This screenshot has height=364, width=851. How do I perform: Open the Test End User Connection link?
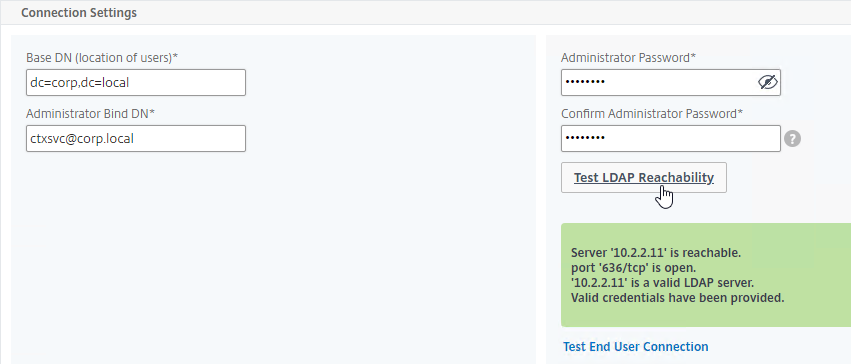(636, 346)
